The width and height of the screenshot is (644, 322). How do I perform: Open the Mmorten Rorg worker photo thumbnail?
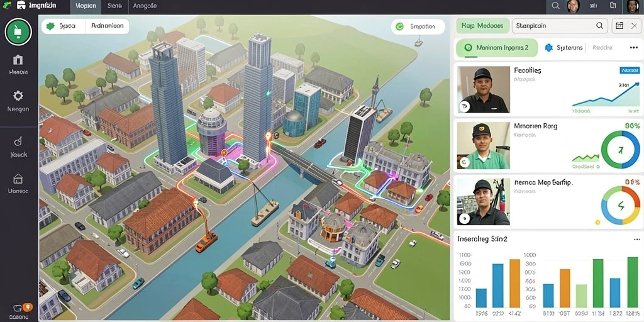(484, 146)
